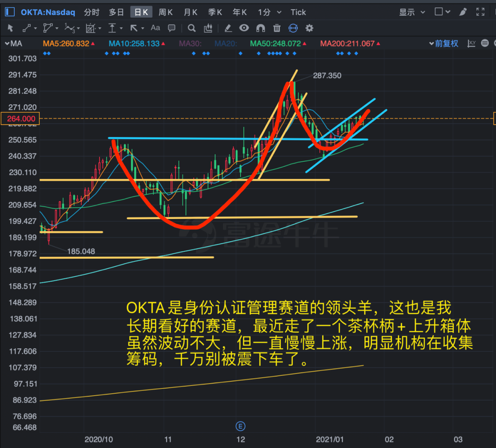
Task: Open dropdown arrow next to arrow marker tool
Action: point(143,28)
